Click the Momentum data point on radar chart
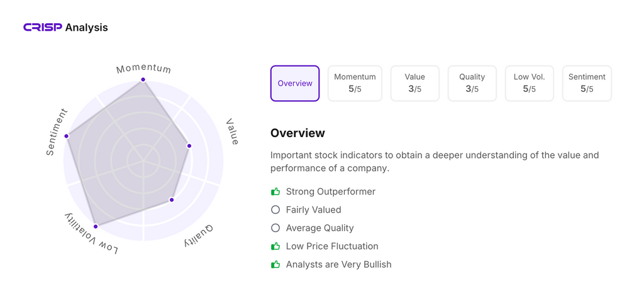The height and width of the screenshot is (295, 644). coord(143,80)
